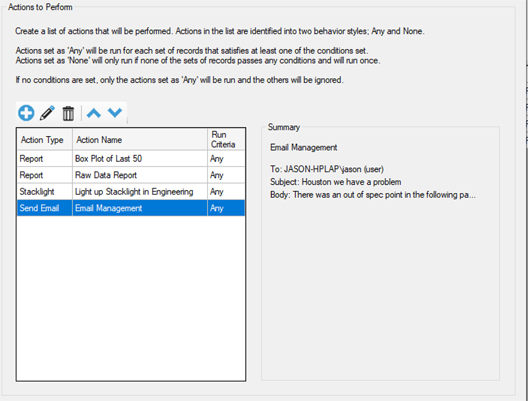Move selected action up with arrow

94,113
